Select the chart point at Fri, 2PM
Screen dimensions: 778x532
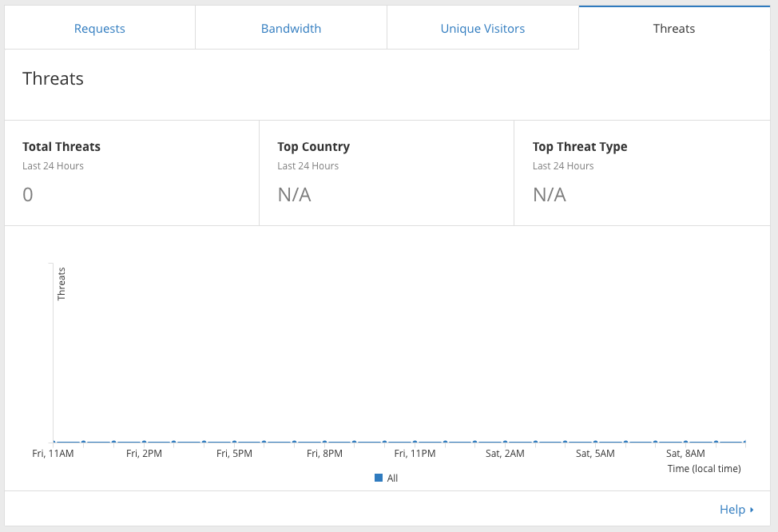click(144, 442)
